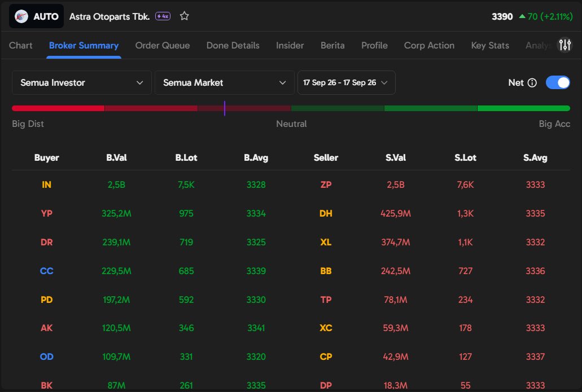582x392 pixels.
Task: Select seller broker DH
Action: (326, 213)
